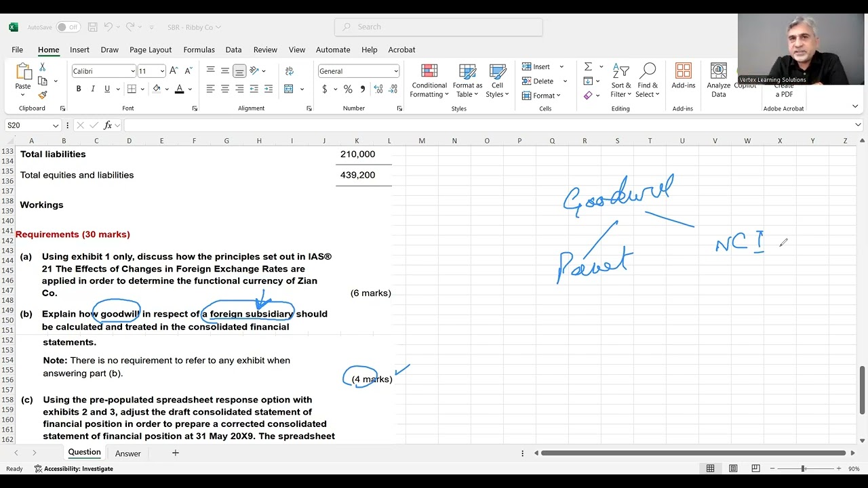The width and height of the screenshot is (868, 488).
Task: Apply Percent Style format
Action: [348, 89]
